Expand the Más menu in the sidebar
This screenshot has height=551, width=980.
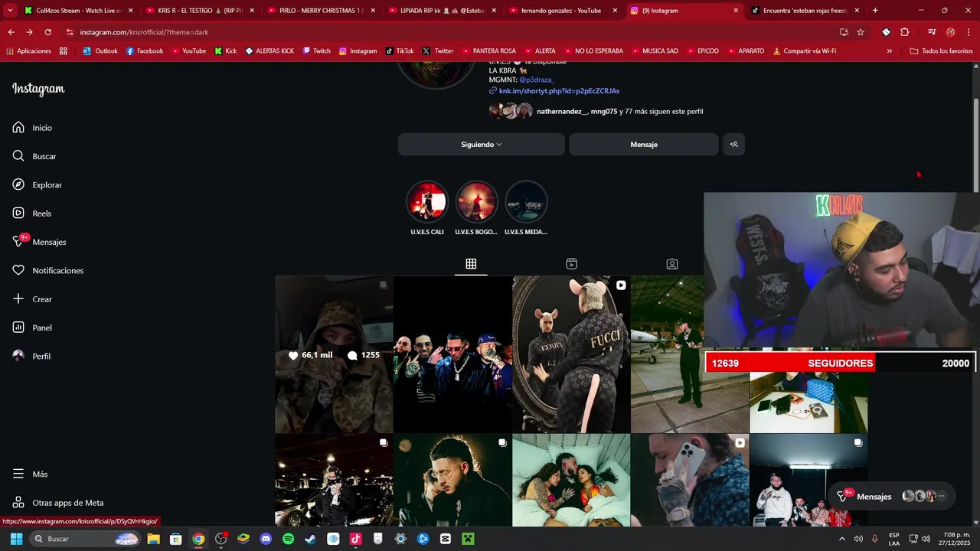31,474
